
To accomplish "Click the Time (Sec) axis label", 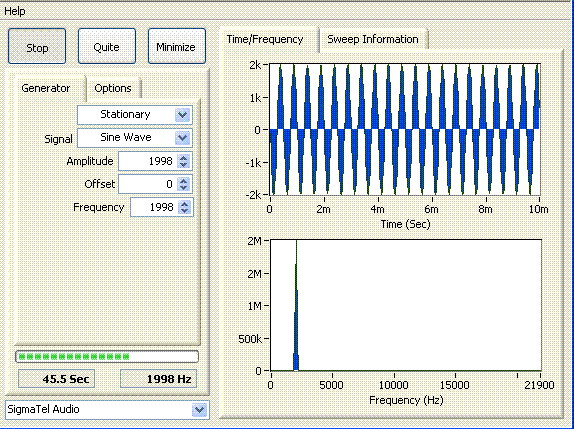I will pos(405,224).
